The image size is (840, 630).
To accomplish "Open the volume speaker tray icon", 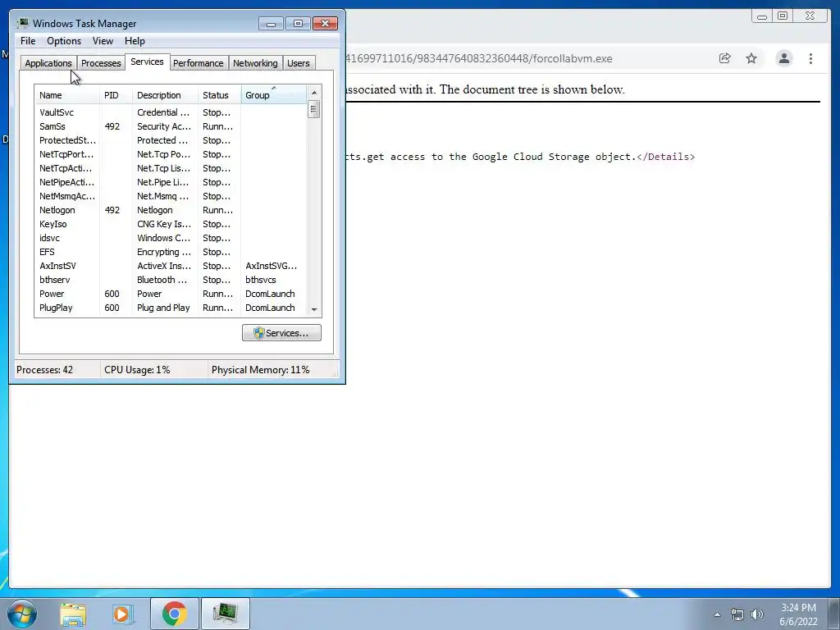I will pyautogui.click(x=757, y=614).
